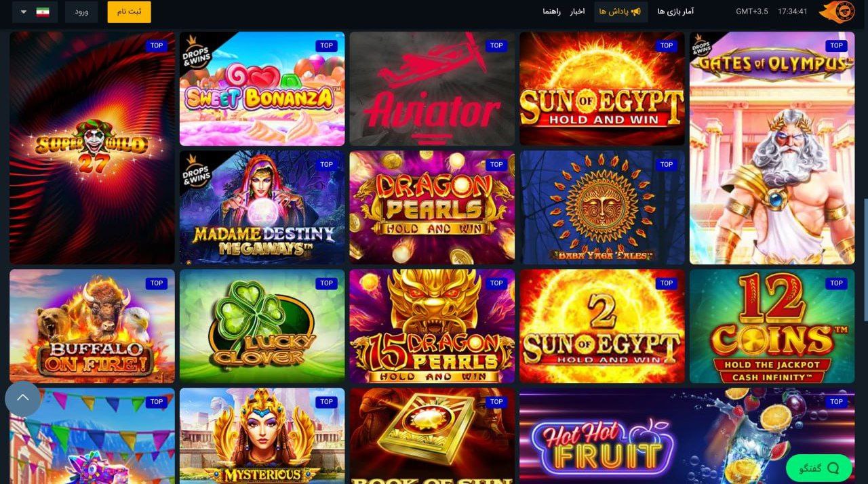Open the 12 Coins game tile
This screenshot has height=484, width=868.
tap(772, 326)
